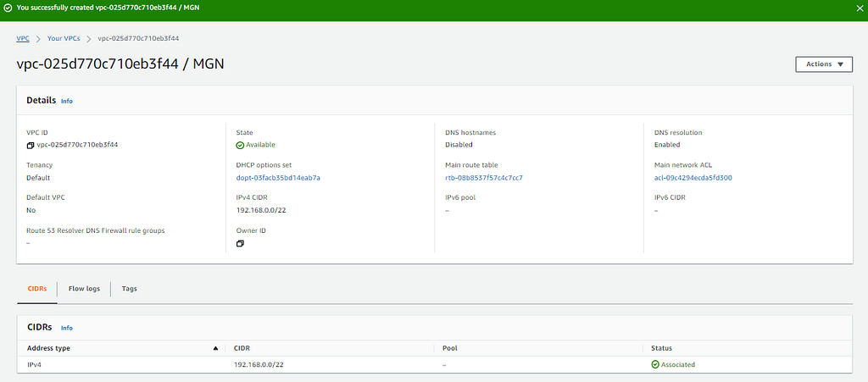The image size is (868, 382).
Task: Select 192.168.0.0/22 in the CIDRs table
Action: pos(259,365)
